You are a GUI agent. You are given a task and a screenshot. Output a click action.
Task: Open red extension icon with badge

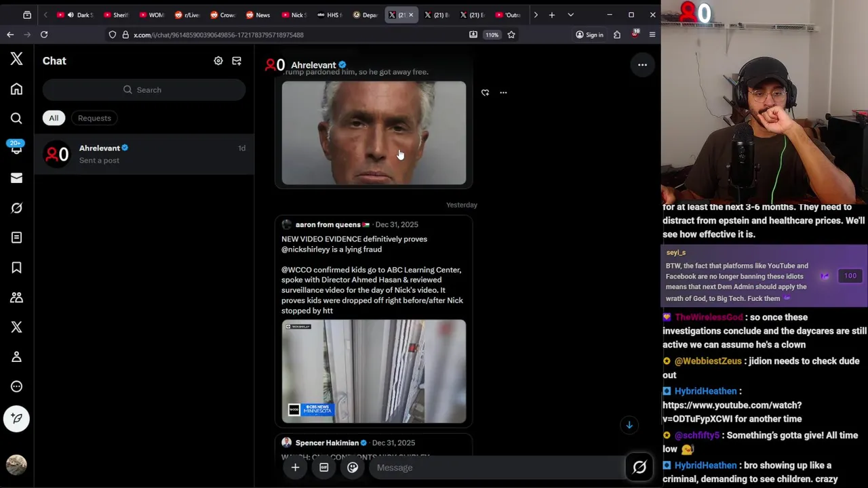(x=635, y=34)
